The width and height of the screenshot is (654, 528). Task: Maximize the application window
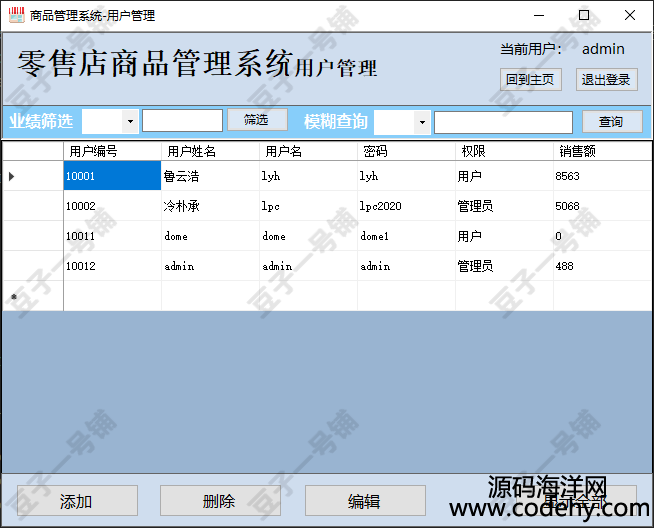tap(584, 15)
